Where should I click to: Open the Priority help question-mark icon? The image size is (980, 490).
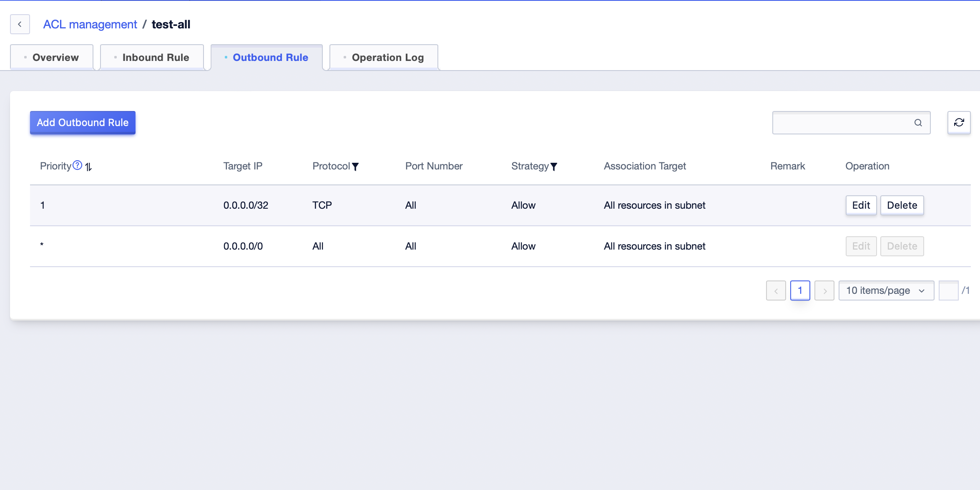[x=77, y=165]
